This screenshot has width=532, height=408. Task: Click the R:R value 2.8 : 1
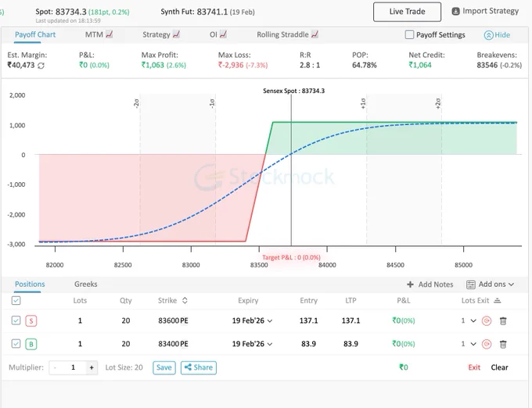pyautogui.click(x=310, y=65)
